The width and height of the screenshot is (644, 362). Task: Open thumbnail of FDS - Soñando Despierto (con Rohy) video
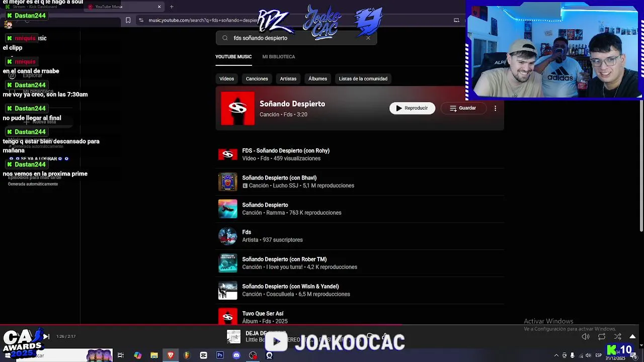pos(227,154)
